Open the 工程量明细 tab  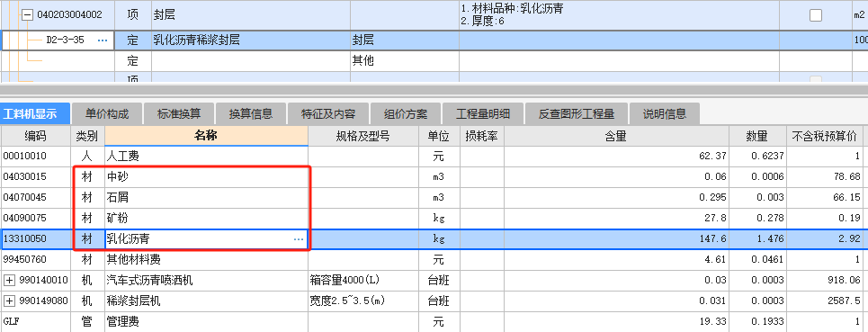point(483,114)
